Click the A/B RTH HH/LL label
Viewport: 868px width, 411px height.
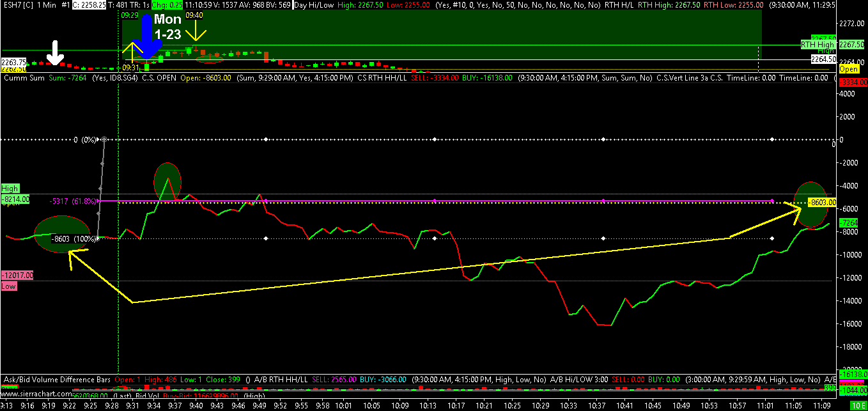pyautogui.click(x=281, y=380)
